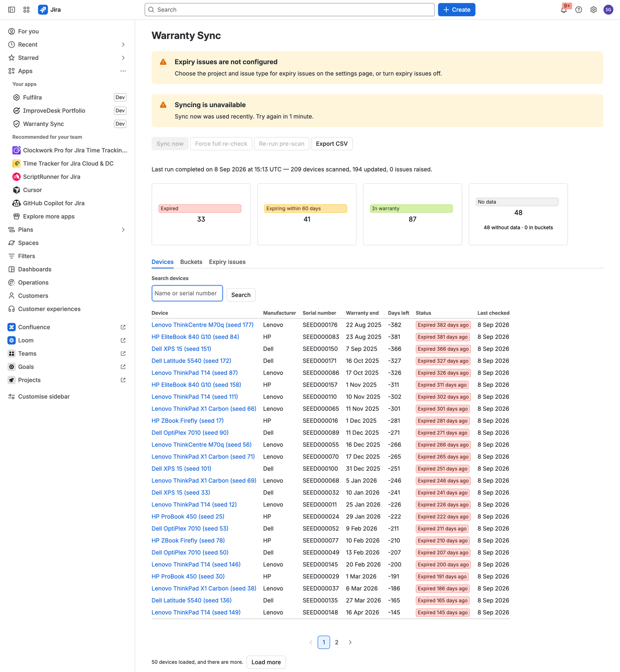Open Filters in the sidebar
Viewport: 620px width, 672px height.
click(67, 256)
